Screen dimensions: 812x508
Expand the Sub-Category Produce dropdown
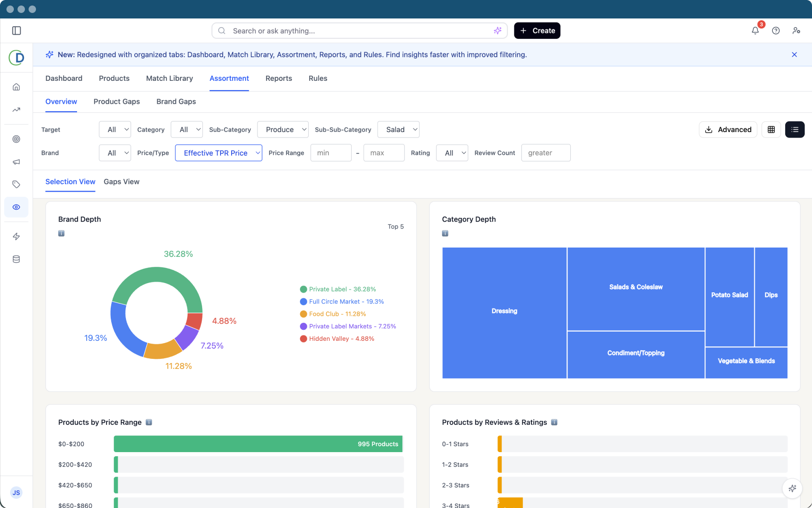[x=283, y=130]
